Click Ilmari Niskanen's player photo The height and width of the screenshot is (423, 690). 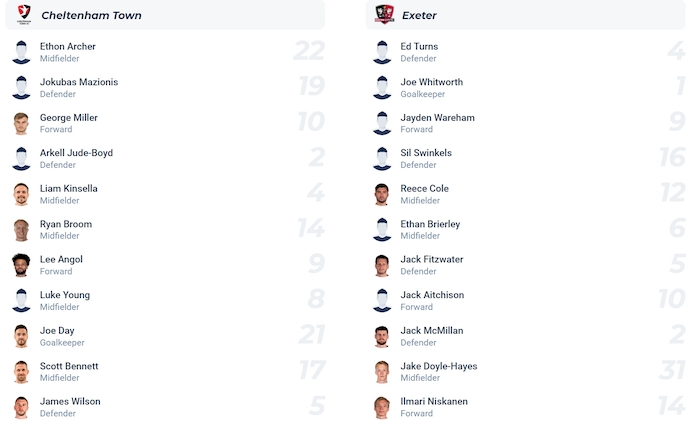[x=382, y=407]
